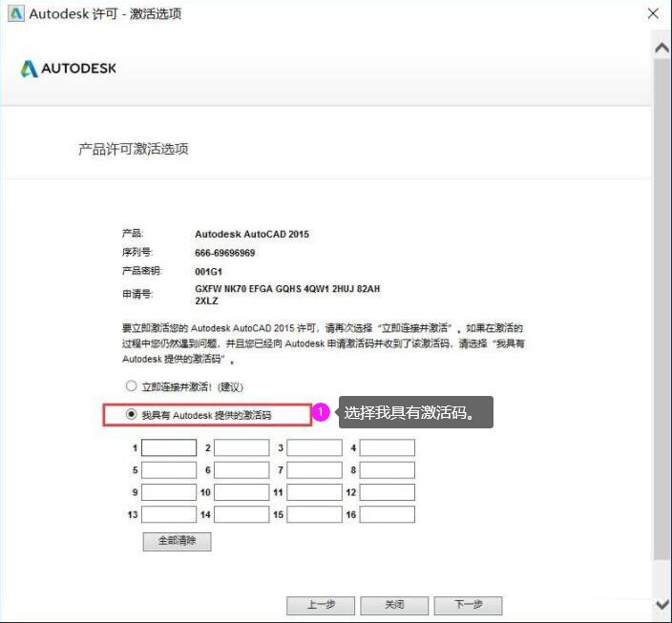
Task: Click activation code field 13
Action: 169,514
